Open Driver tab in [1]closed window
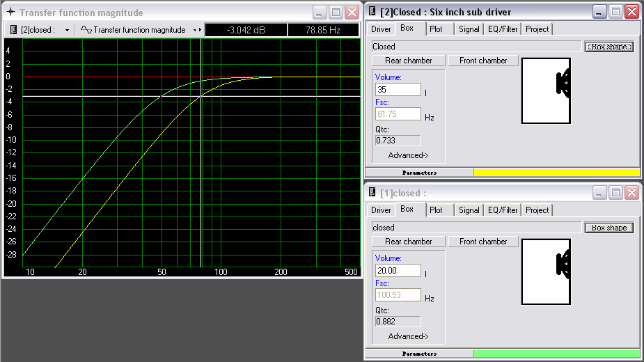This screenshot has height=362, width=644. pyautogui.click(x=381, y=210)
